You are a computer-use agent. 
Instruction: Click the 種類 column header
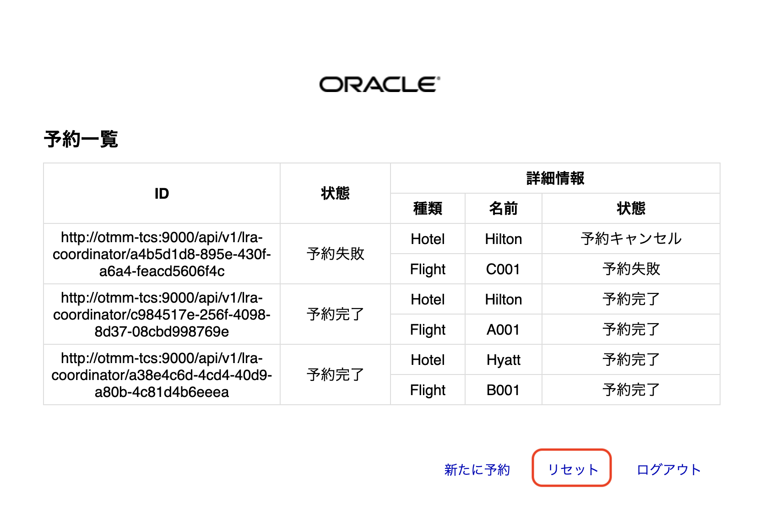[428, 208]
